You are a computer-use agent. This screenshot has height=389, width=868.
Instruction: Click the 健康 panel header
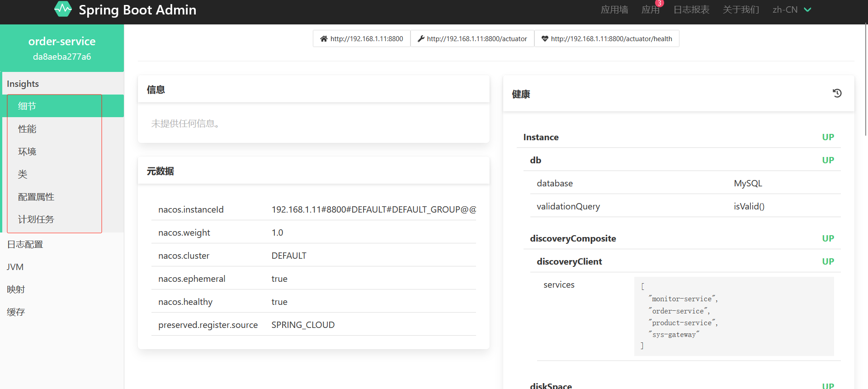pos(679,94)
